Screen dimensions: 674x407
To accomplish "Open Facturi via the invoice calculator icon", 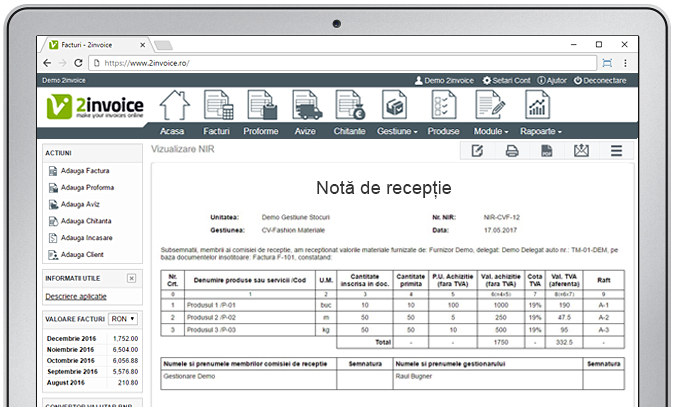I will point(218,106).
